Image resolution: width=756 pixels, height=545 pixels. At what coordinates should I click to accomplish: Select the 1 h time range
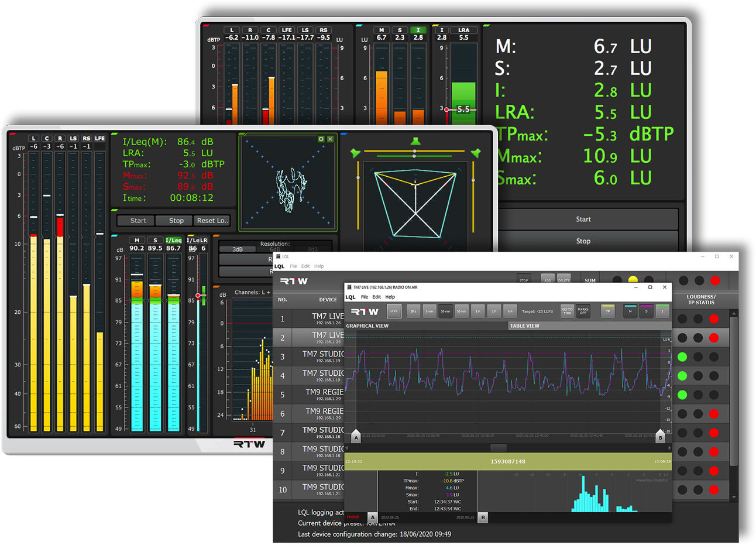coord(477,311)
